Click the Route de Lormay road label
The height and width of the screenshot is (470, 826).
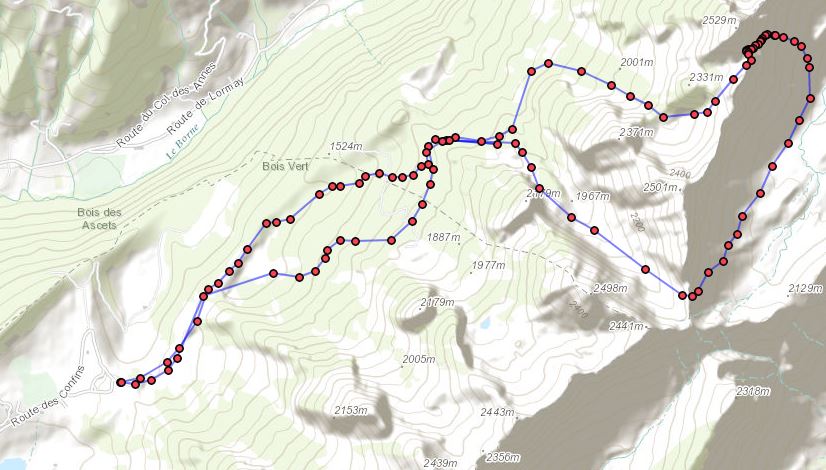pyautogui.click(x=205, y=105)
